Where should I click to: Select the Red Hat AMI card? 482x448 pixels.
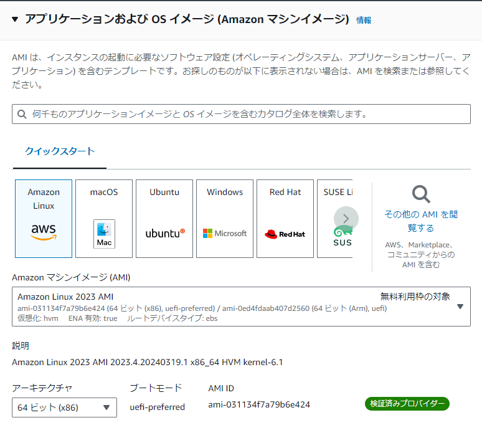click(285, 219)
